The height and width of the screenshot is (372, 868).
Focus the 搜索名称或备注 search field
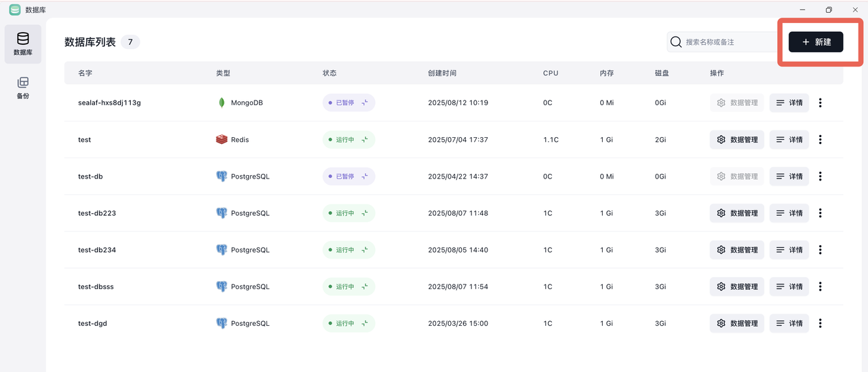click(722, 42)
